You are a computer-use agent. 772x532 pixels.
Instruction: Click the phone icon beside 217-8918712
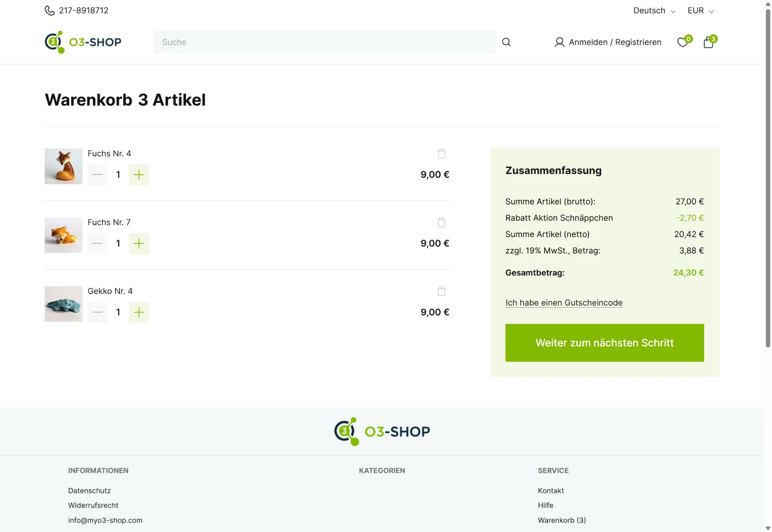(49, 10)
